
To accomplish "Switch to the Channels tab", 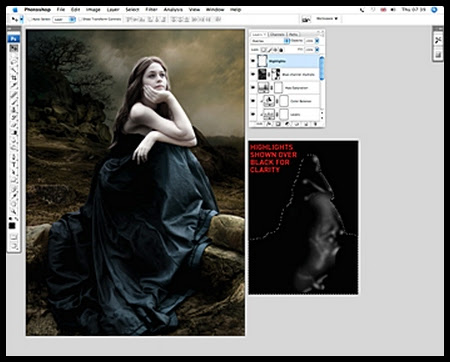I will tap(277, 35).
